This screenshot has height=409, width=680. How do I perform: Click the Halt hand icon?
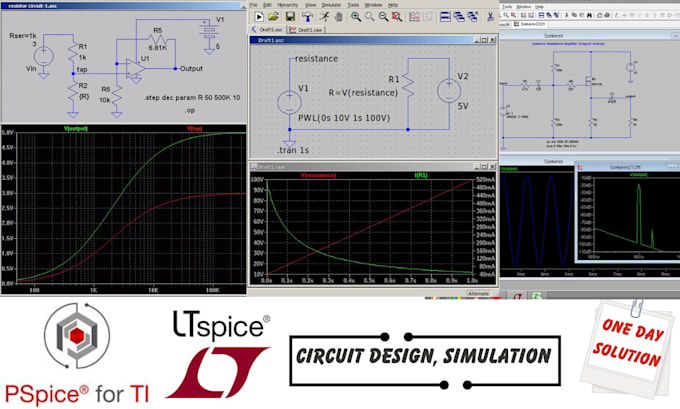click(339, 17)
